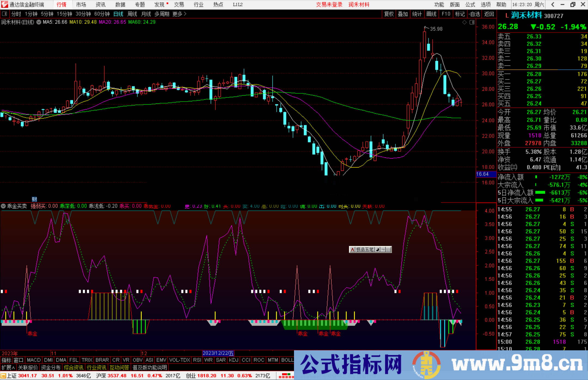Open the 资讯 menu
The width and height of the screenshot is (588, 380).
[100, 5]
